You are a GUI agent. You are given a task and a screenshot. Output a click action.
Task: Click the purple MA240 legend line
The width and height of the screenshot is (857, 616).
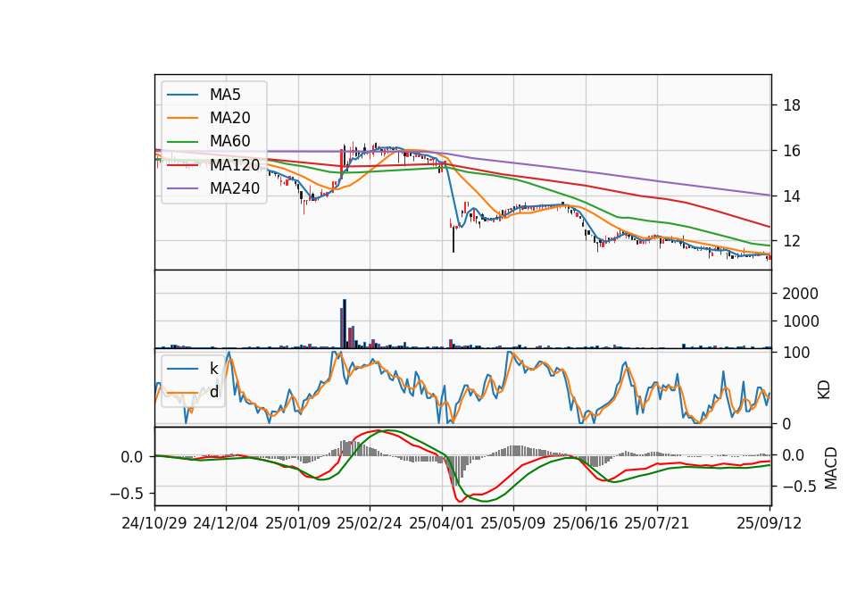(x=182, y=188)
